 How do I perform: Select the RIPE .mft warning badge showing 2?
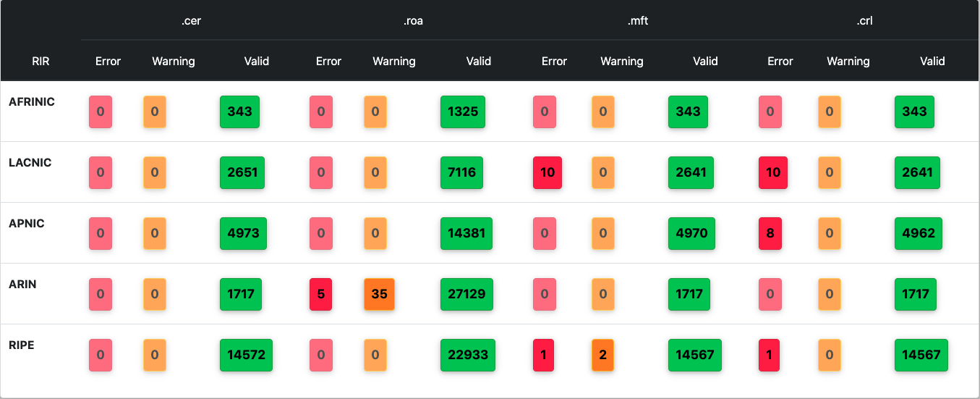pos(602,355)
